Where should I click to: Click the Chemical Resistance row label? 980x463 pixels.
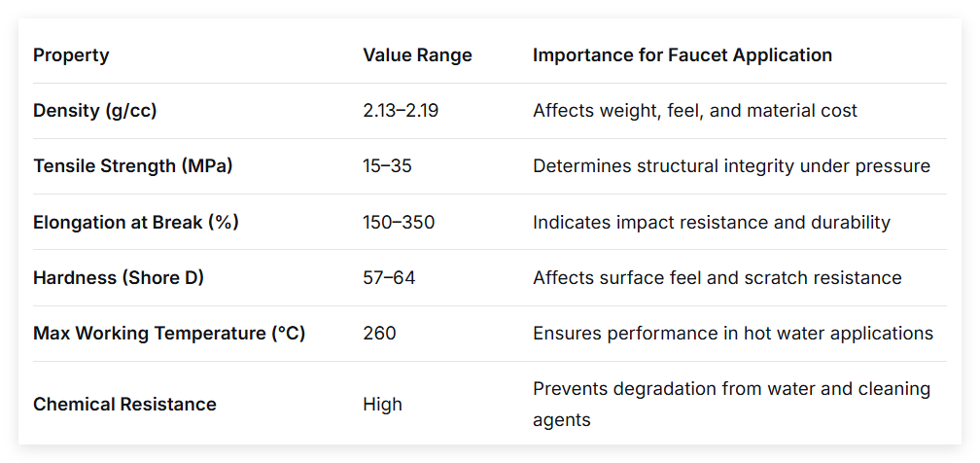tap(125, 405)
